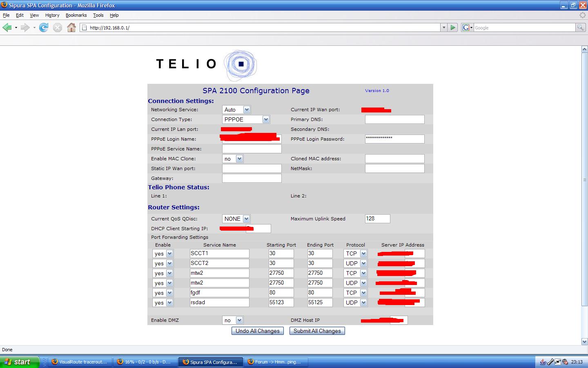Open the View menu
Viewport: 588px width, 368px height.
(34, 15)
